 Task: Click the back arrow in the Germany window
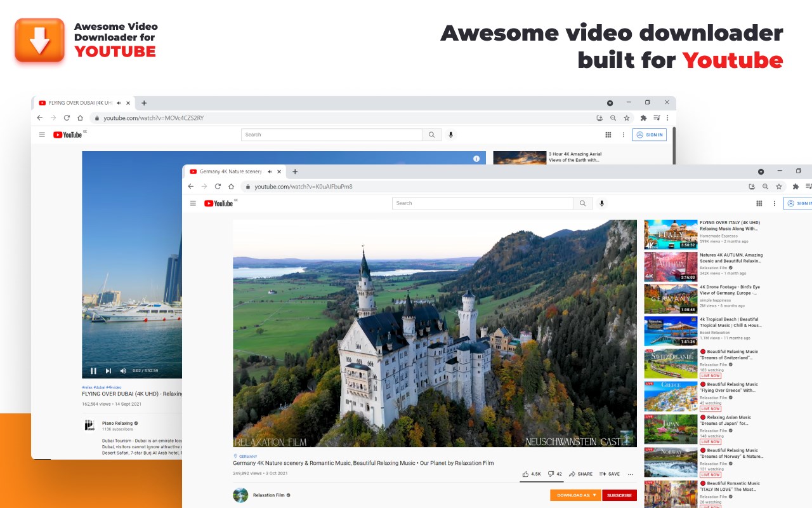point(190,187)
